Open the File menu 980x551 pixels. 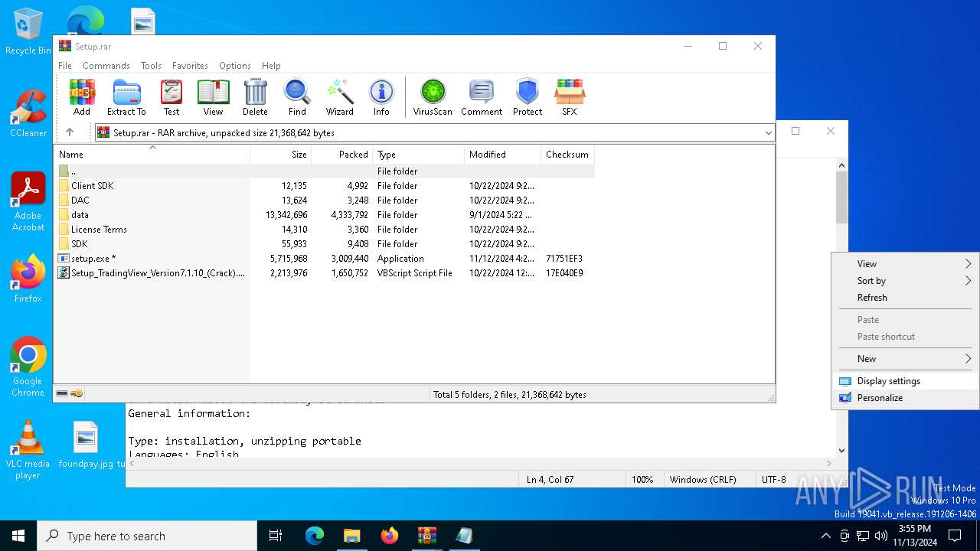[65, 66]
